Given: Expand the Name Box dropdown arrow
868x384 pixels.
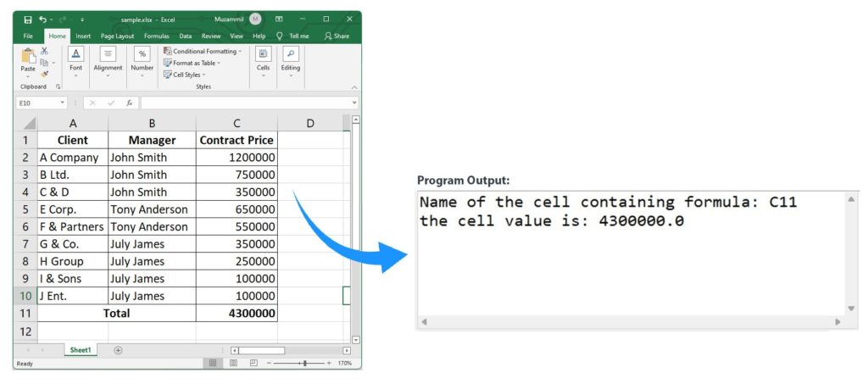Looking at the screenshot, I should point(63,103).
